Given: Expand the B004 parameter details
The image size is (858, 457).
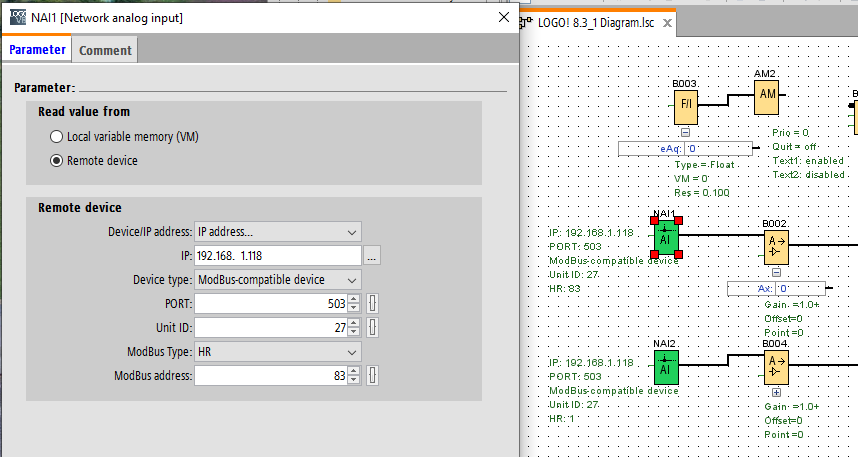Looking at the screenshot, I should point(775,393).
